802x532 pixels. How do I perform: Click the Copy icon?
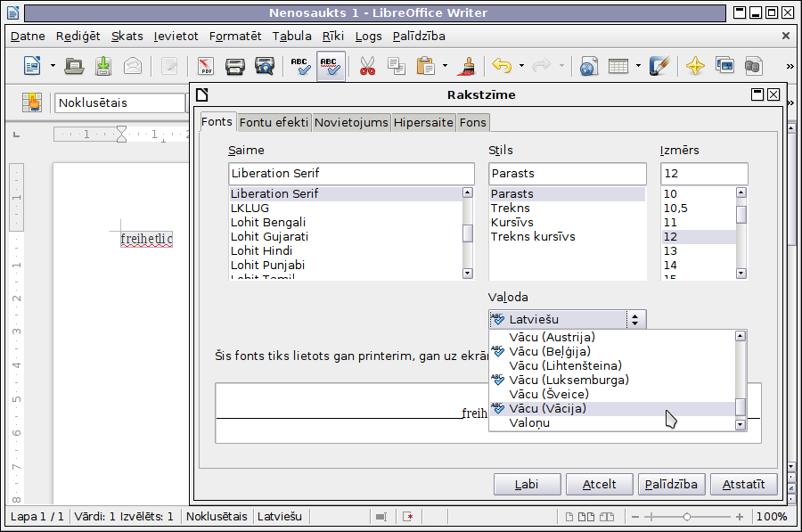point(397,66)
